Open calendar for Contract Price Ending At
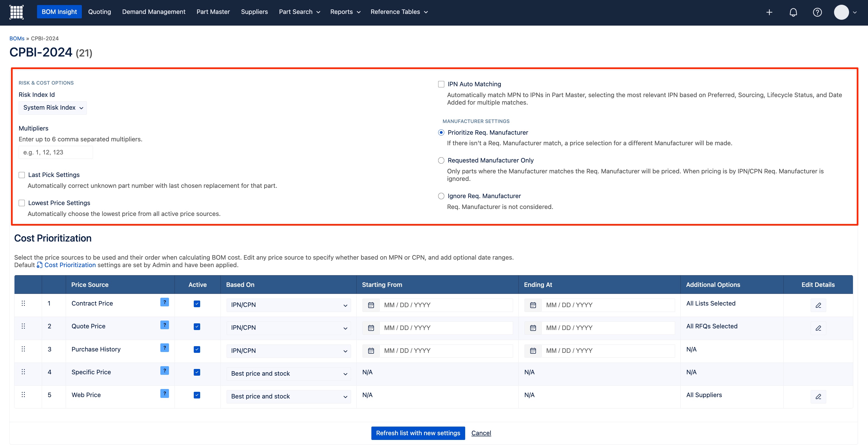 point(533,305)
